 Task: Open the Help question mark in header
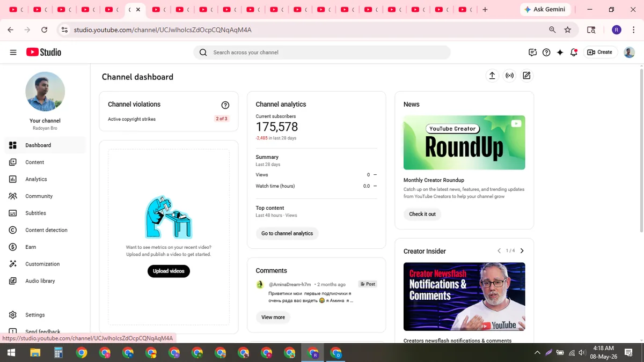click(x=546, y=53)
